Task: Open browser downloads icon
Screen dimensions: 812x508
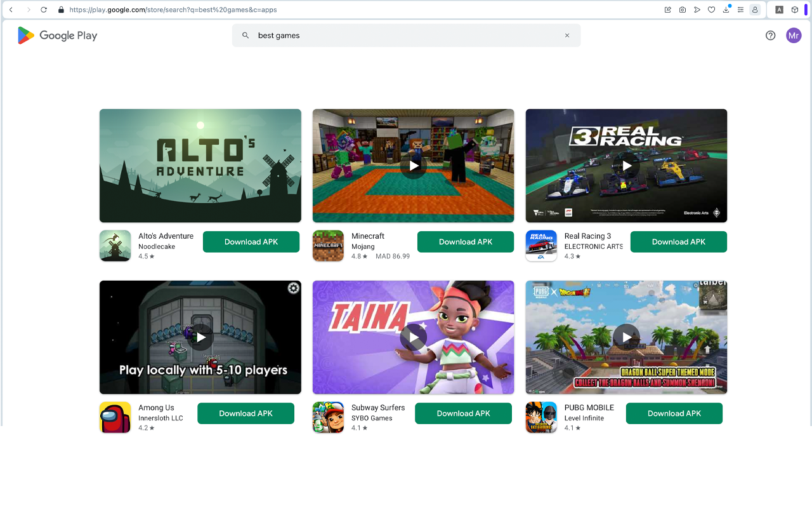Action: tap(726, 10)
